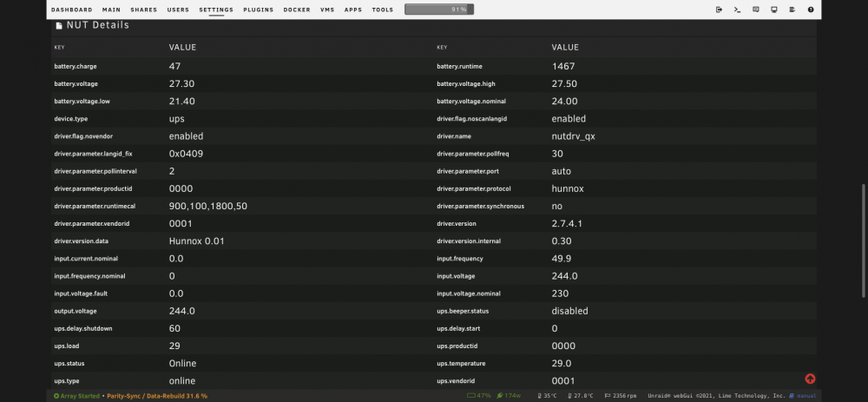Click the red back-to-top arrow button

pos(810,379)
